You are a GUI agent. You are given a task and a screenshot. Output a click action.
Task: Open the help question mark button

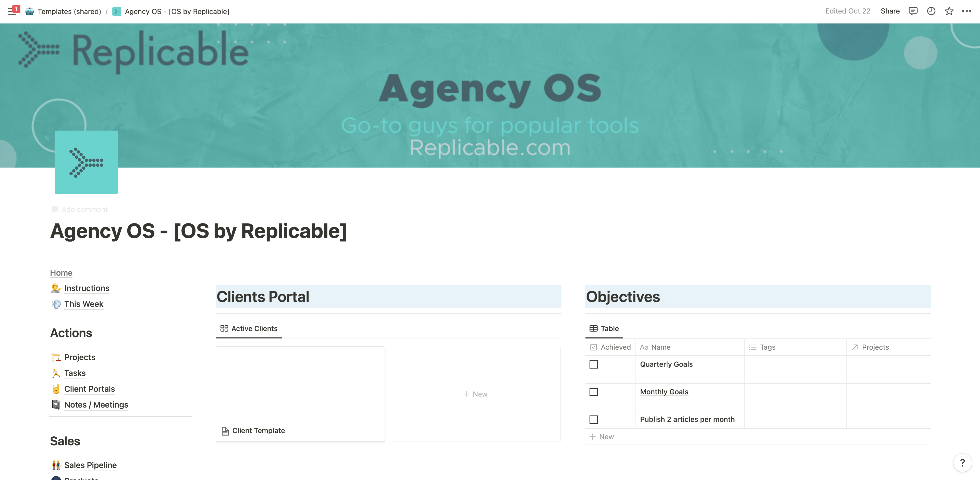(962, 462)
